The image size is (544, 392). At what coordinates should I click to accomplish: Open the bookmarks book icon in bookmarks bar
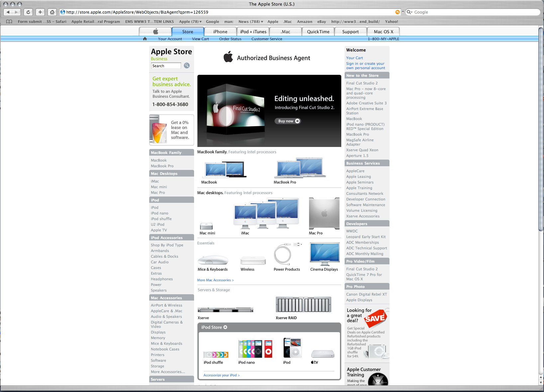tap(9, 22)
